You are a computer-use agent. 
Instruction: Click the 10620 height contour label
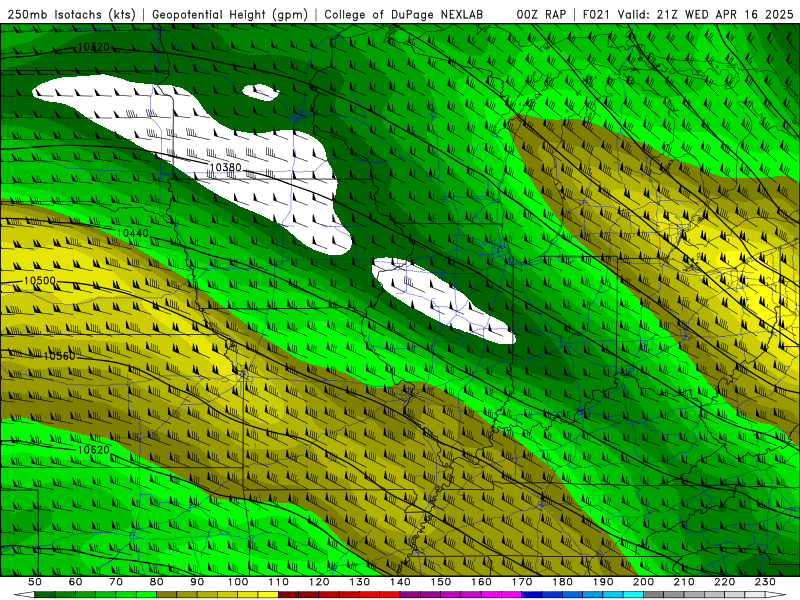[94, 450]
